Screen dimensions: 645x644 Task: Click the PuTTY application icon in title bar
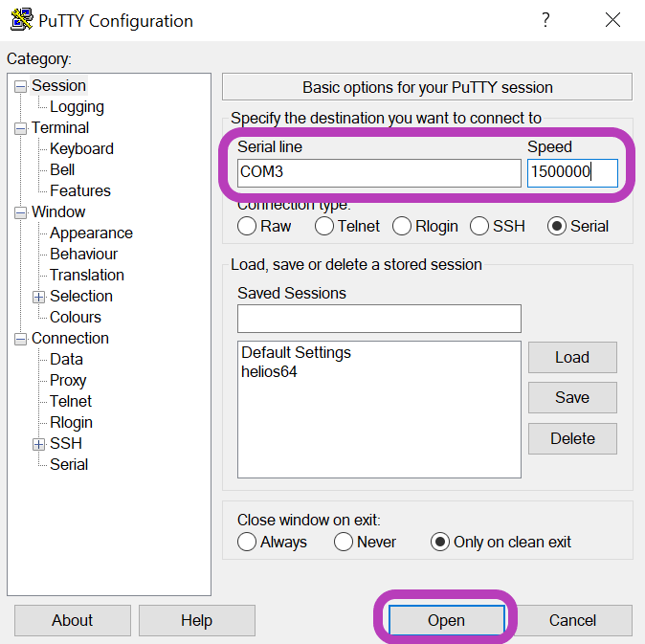(21, 19)
